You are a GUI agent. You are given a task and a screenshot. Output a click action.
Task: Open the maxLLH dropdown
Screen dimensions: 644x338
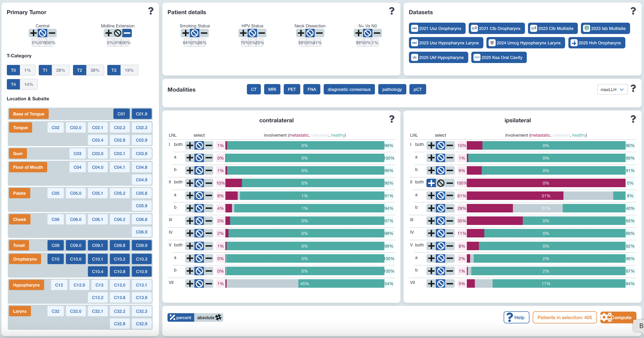612,89
